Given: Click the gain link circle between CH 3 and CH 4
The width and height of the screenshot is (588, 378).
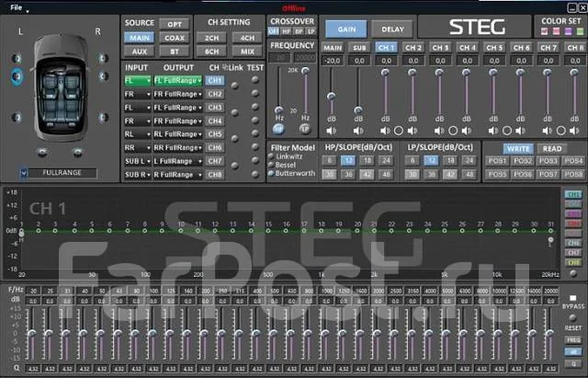Looking at the screenshot, I should point(453,131).
